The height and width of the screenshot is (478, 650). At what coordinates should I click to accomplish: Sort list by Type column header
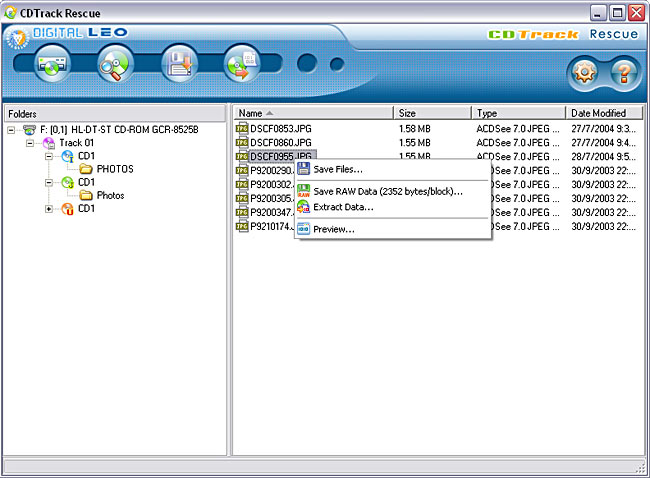[x=519, y=113]
